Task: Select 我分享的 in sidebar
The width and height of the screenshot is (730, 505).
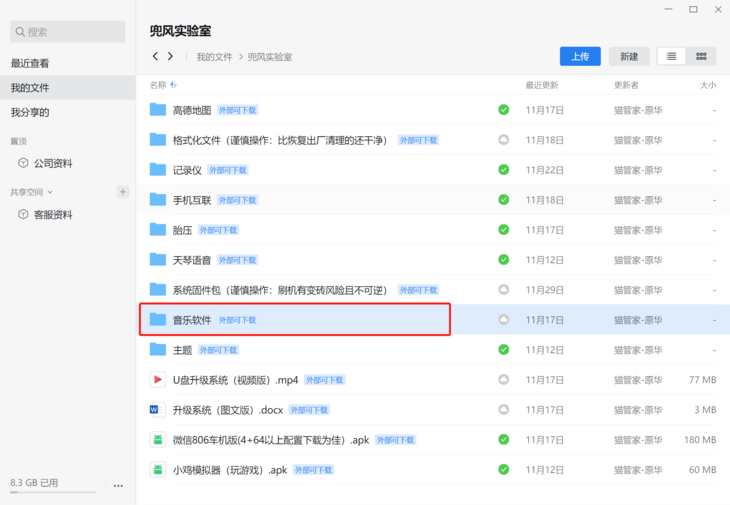Action: click(30, 113)
